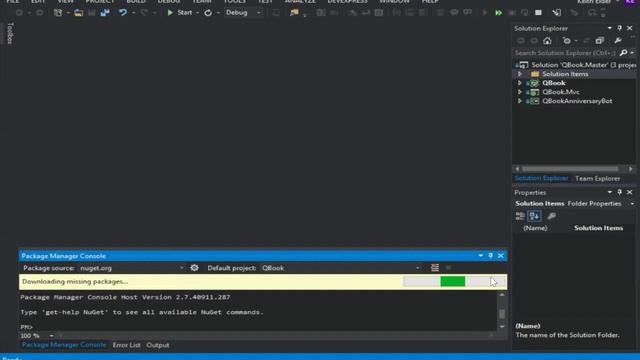This screenshot has width=640, height=360.
Task: Select the QBookAnniversaryBot project
Action: pos(577,101)
